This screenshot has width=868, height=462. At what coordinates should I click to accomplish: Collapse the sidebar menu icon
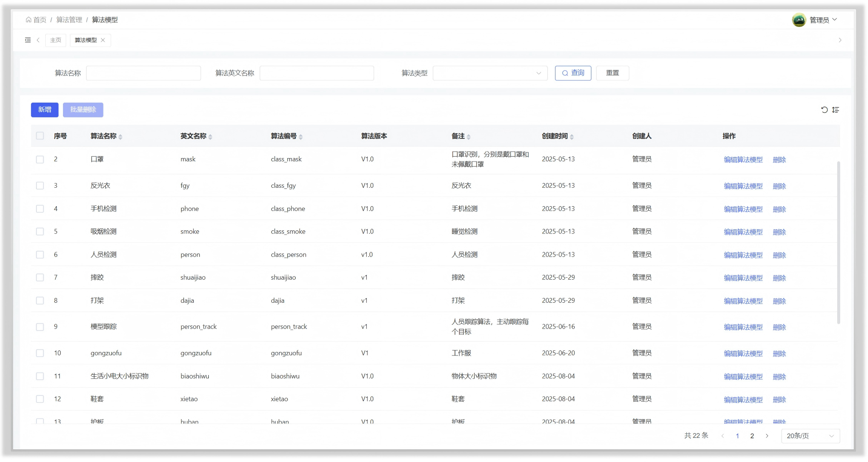click(x=28, y=40)
